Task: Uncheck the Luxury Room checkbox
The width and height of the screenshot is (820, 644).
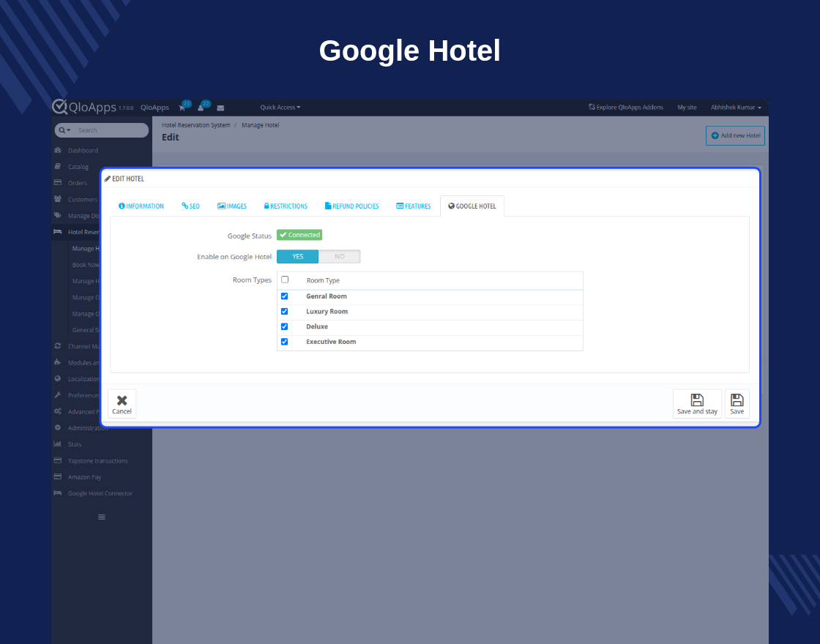Action: pyautogui.click(x=285, y=312)
